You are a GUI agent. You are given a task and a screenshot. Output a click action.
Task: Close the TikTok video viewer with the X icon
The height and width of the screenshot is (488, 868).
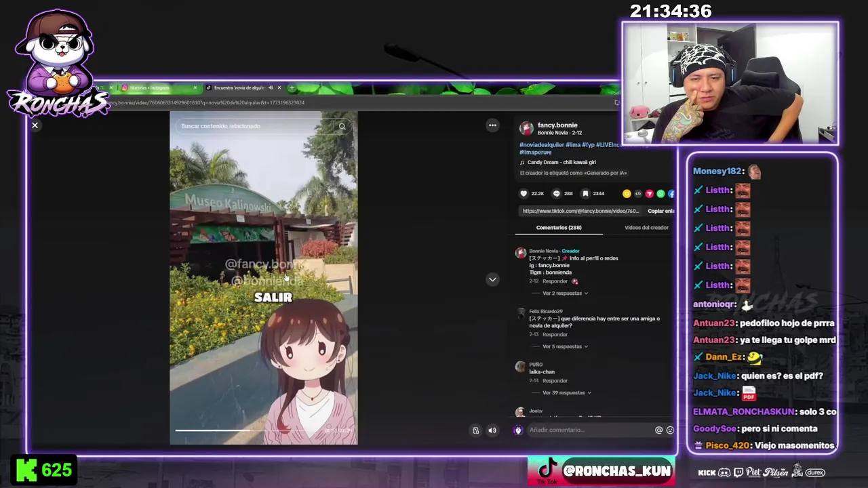(x=35, y=125)
